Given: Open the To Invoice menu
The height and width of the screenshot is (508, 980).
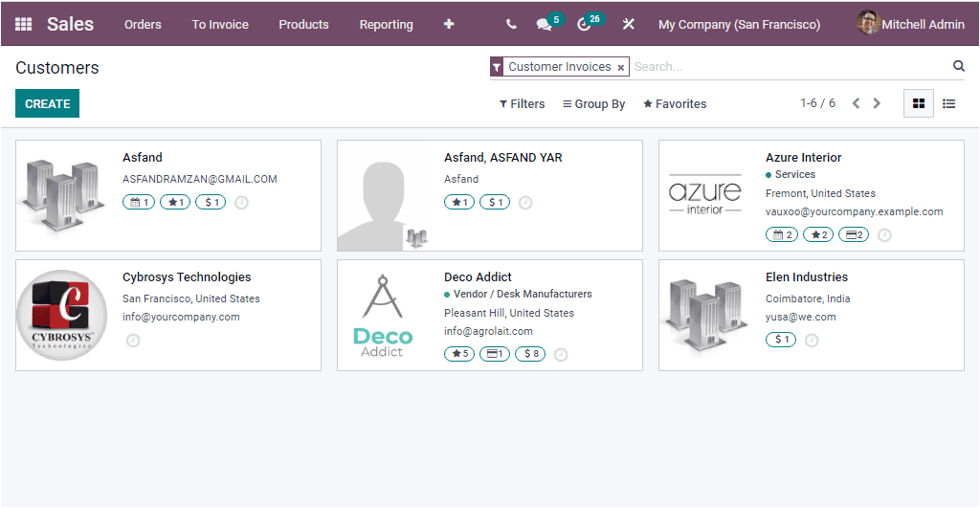Looking at the screenshot, I should pyautogui.click(x=220, y=24).
